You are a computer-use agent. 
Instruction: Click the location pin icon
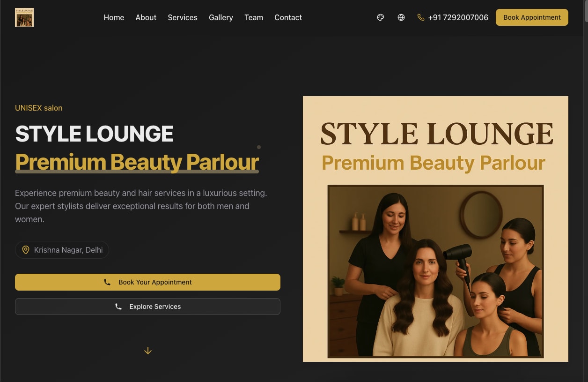(x=26, y=250)
